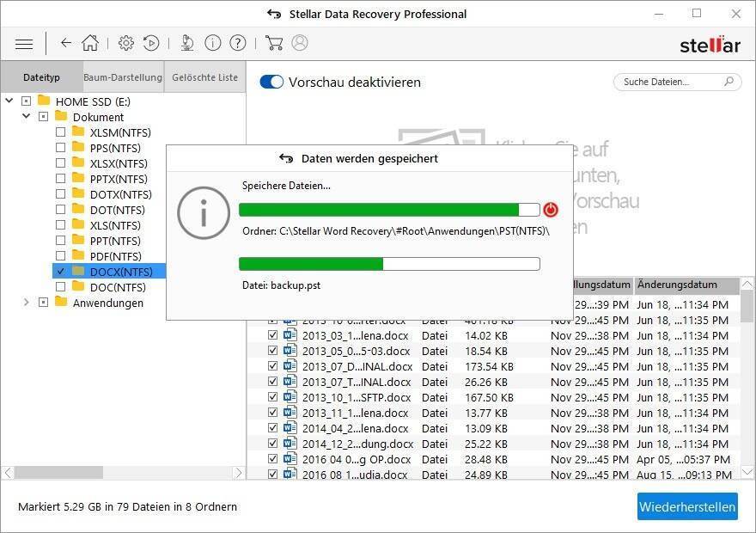Expand the Anwendungen tree node
The image size is (756, 533).
point(26,303)
